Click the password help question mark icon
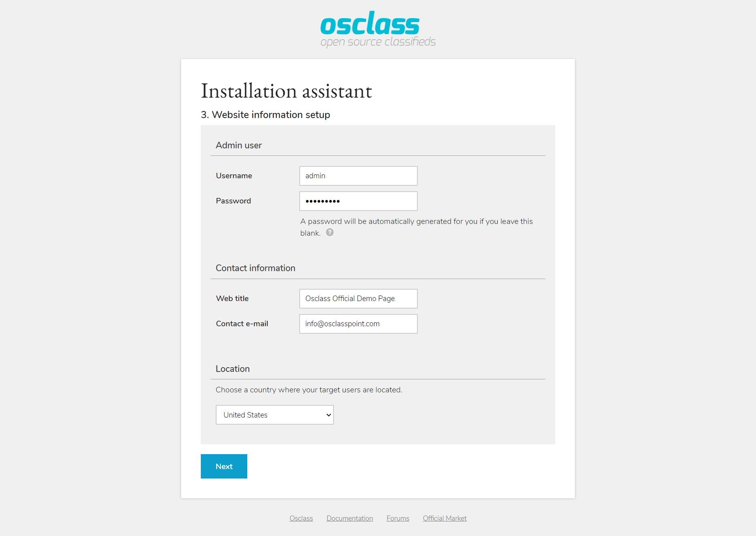This screenshot has height=536, width=756. coord(330,233)
